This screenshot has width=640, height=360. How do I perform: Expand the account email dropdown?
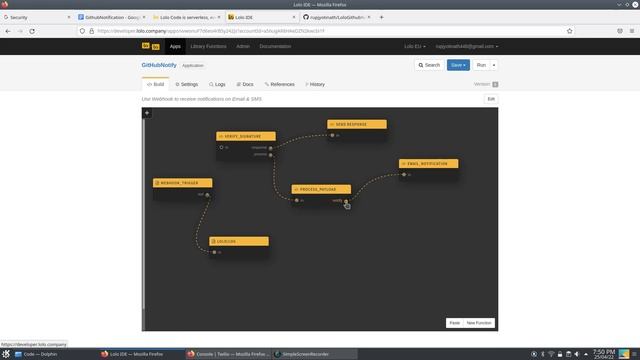(467, 47)
